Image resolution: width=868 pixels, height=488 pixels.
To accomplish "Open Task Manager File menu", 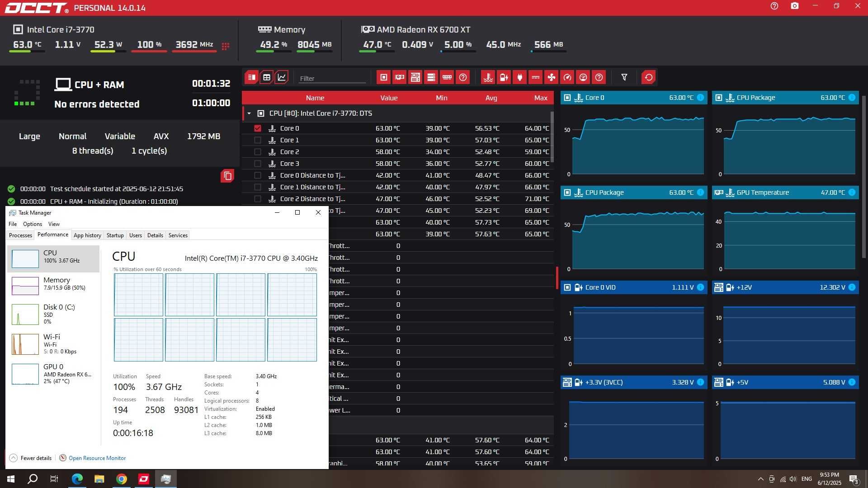I will 13,224.
